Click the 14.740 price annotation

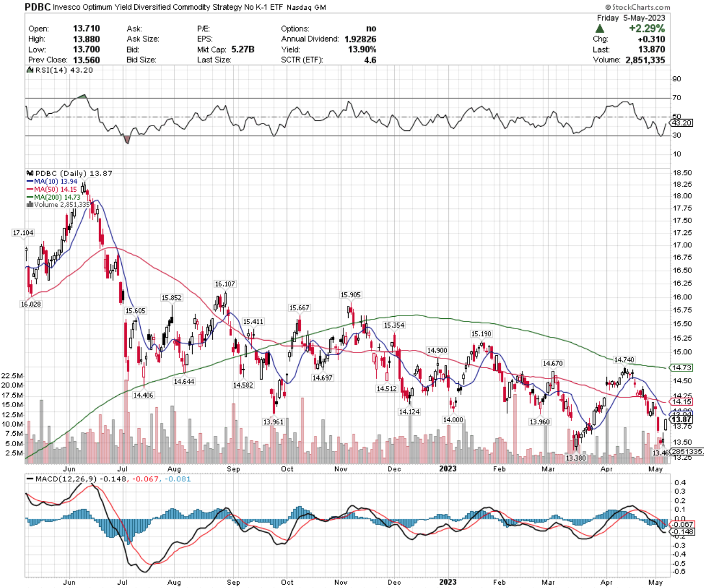tap(624, 360)
